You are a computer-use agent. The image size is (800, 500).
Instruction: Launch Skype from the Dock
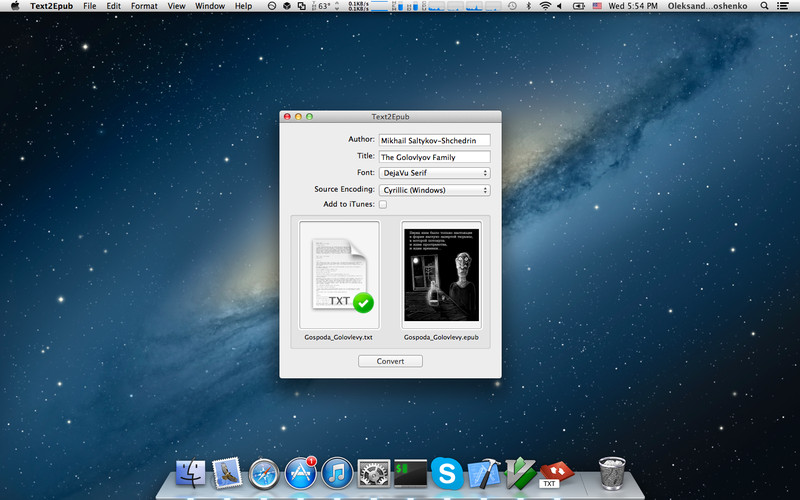(447, 473)
